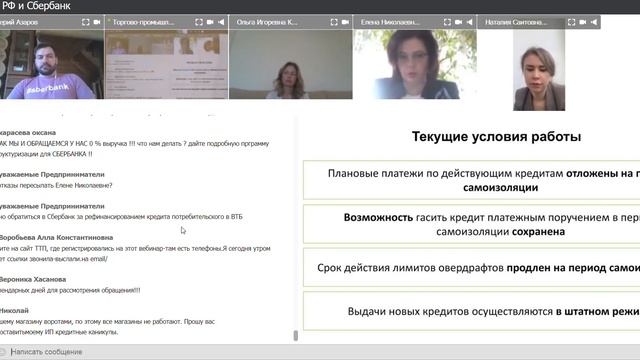The height and width of the screenshot is (360, 640).
Task: Click slide box 'Выдачи новых кредитов осуществляются'
Action: pos(471,311)
